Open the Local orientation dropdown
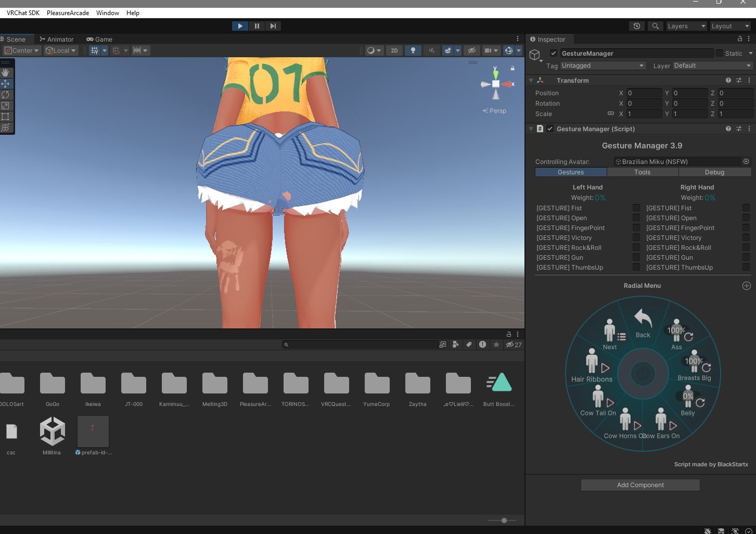Screen dimensions: 756x534 point(61,50)
